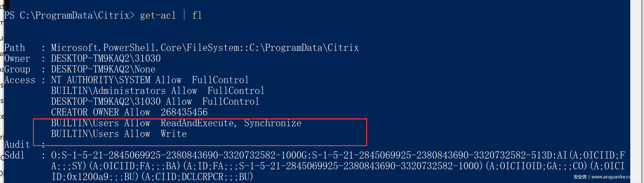Click the DESKTOP-TM9KAQ2\31030 Allow FullControl entry

click(x=155, y=101)
